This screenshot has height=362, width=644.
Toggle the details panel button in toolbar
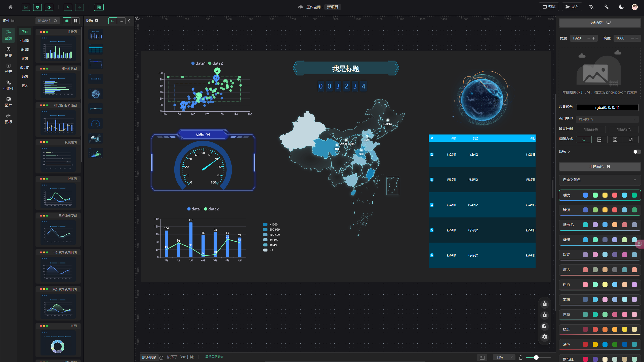(49, 7)
